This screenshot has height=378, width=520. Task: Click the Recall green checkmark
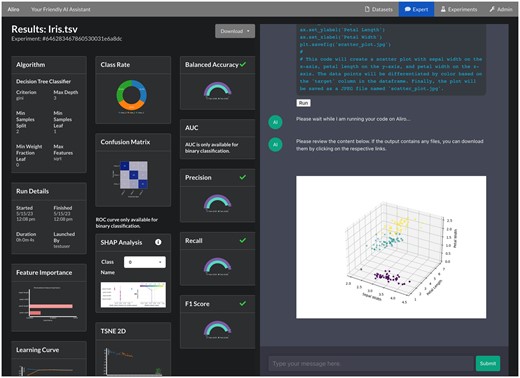[x=243, y=240]
